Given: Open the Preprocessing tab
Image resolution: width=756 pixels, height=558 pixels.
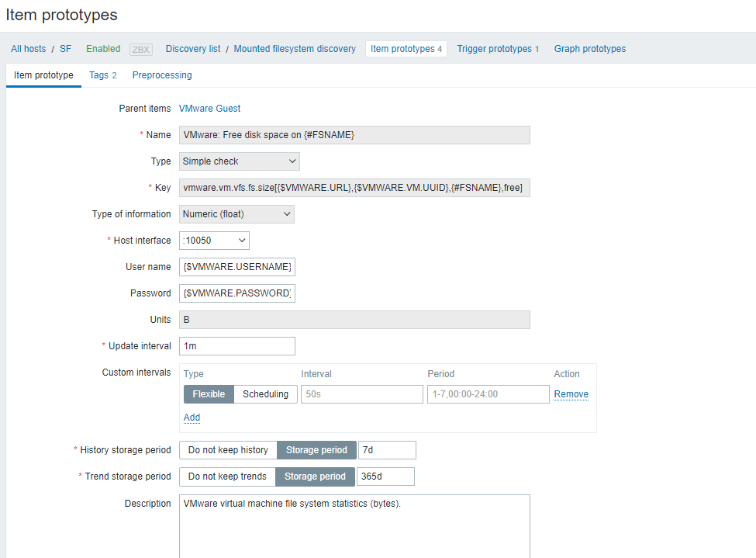Looking at the screenshot, I should tap(162, 75).
